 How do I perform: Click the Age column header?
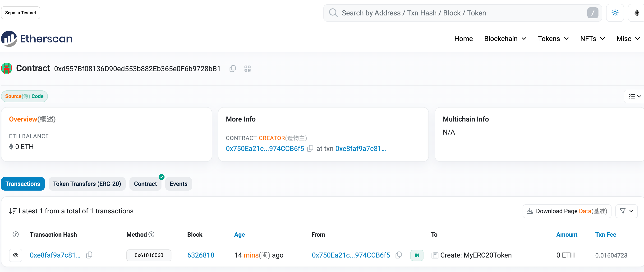tap(239, 234)
